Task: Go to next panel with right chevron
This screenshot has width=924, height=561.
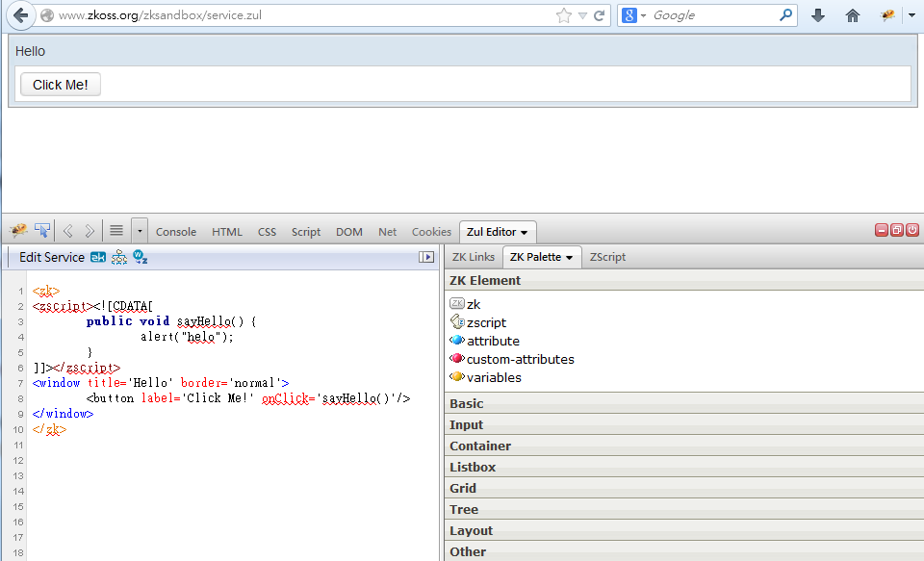Action: pyautogui.click(x=90, y=231)
